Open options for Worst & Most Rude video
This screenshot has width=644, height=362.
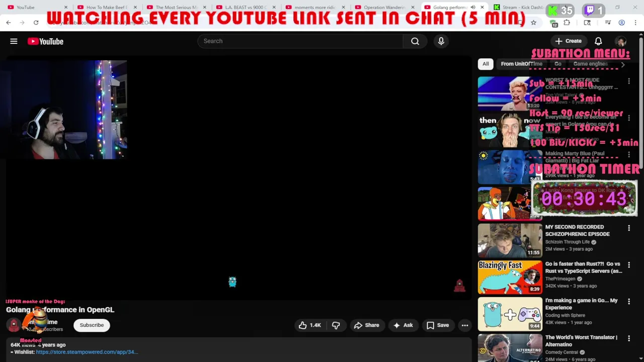click(x=629, y=81)
